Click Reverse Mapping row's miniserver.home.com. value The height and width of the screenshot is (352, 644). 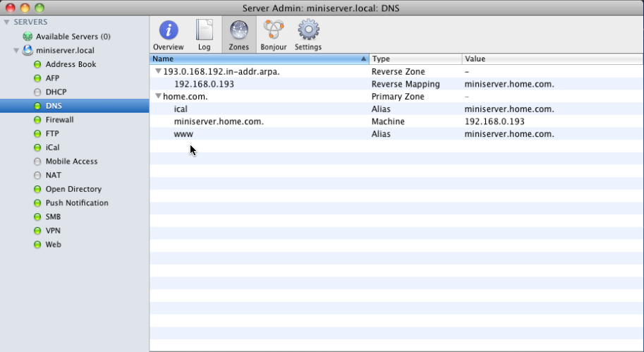pyautogui.click(x=509, y=84)
